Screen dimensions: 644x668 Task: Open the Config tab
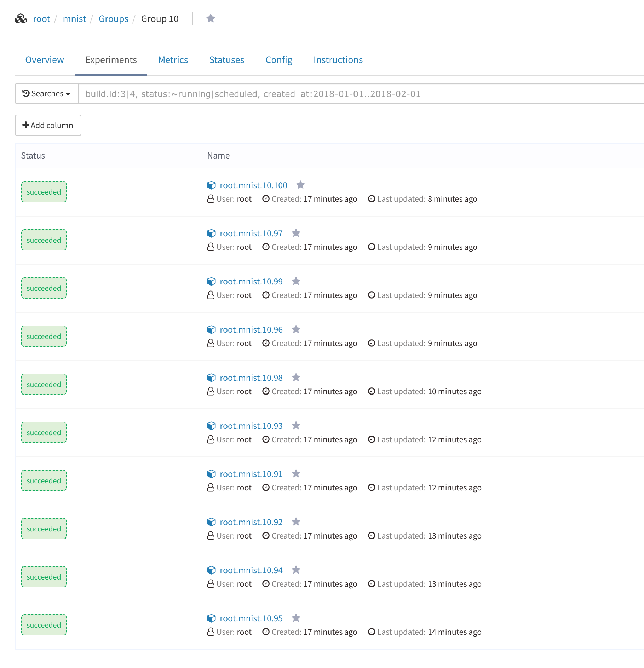[279, 60]
